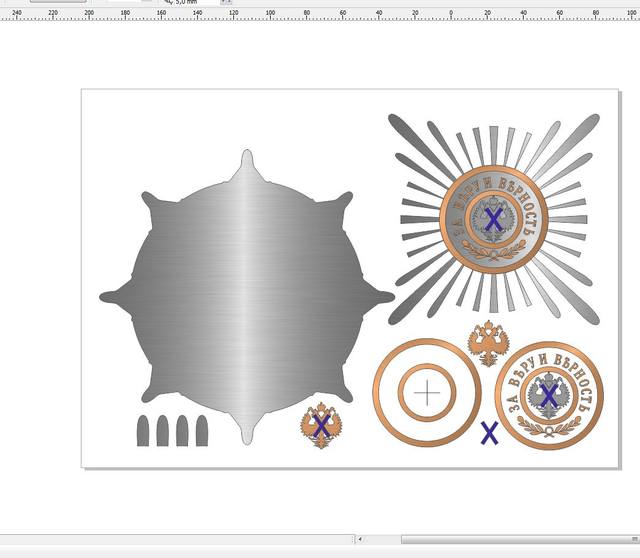Select the rayed star with central medallion
This screenshot has height=558, width=640.
point(494,219)
